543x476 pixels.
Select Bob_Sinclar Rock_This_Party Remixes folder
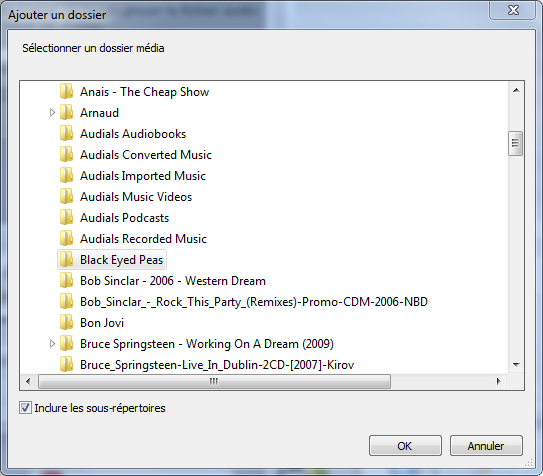click(x=254, y=302)
